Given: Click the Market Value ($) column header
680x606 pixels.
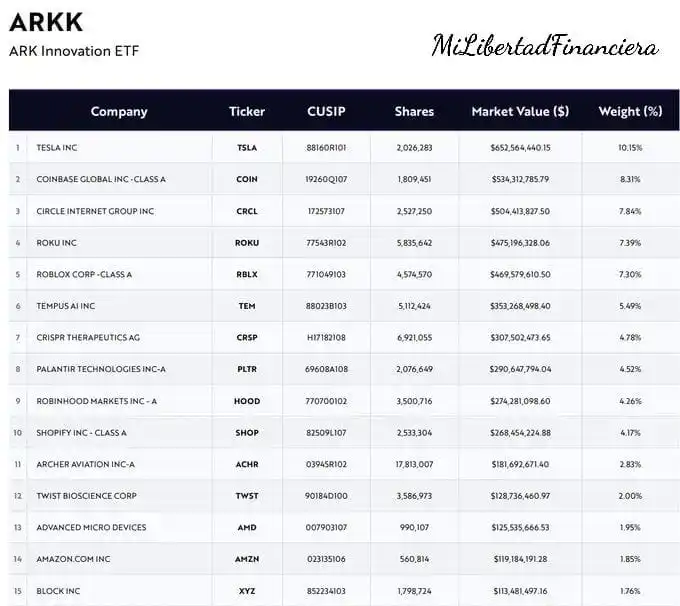Looking at the screenshot, I should (520, 111).
